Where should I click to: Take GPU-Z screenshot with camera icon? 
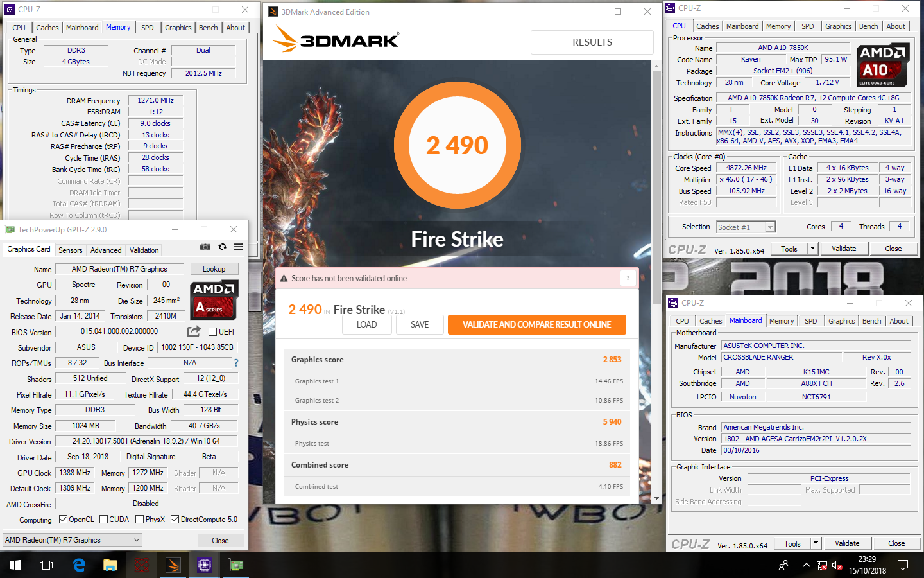(205, 247)
